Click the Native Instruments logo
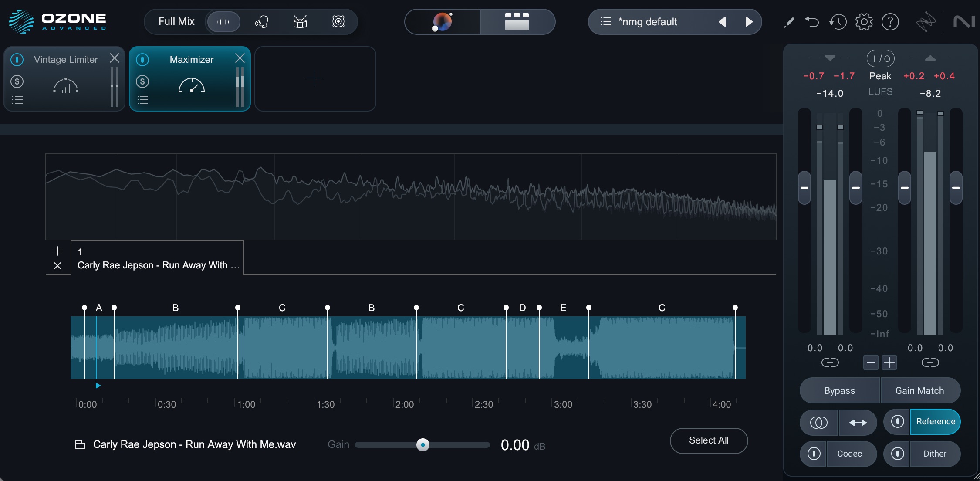 pos(963,21)
